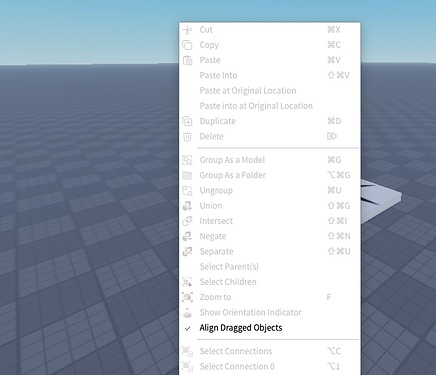The height and width of the screenshot is (375, 436).
Task: Click the ⌘X shortcut text
Action: tap(334, 30)
